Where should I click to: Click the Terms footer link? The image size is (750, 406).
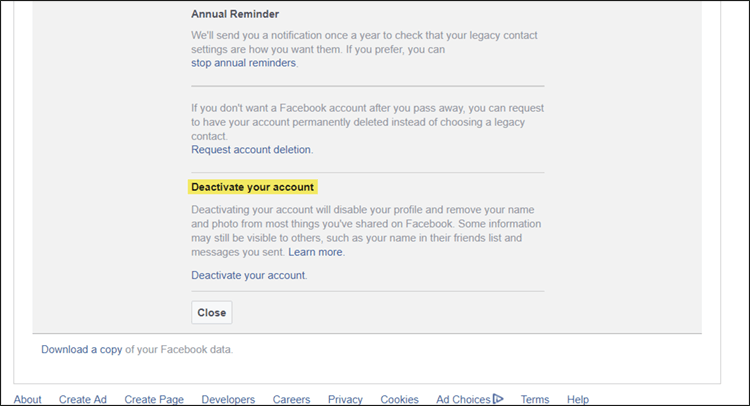point(535,399)
